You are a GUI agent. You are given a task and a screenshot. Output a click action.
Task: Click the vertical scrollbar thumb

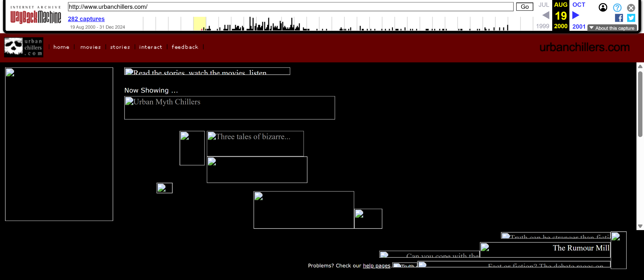(x=640, y=104)
